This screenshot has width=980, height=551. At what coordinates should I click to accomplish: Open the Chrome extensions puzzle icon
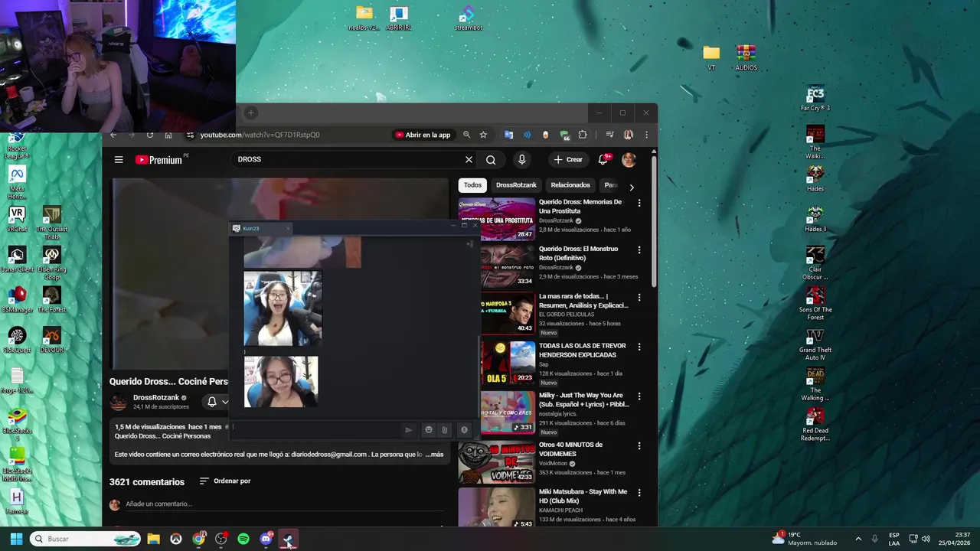pos(583,135)
